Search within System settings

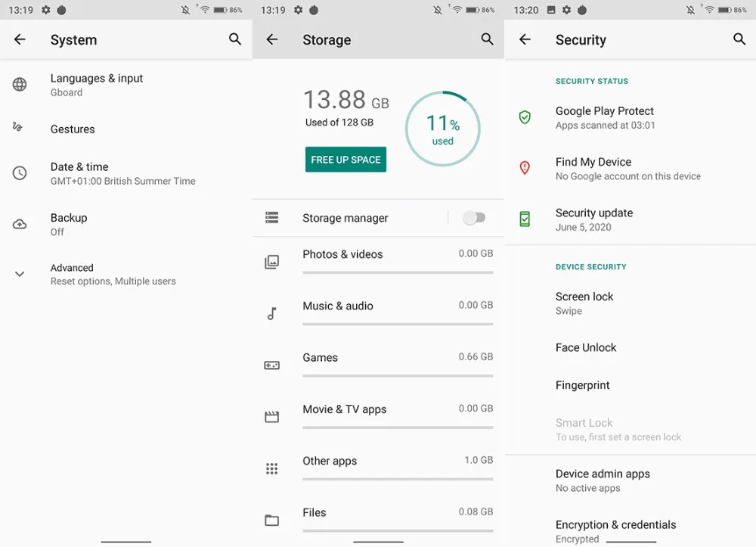pos(235,39)
